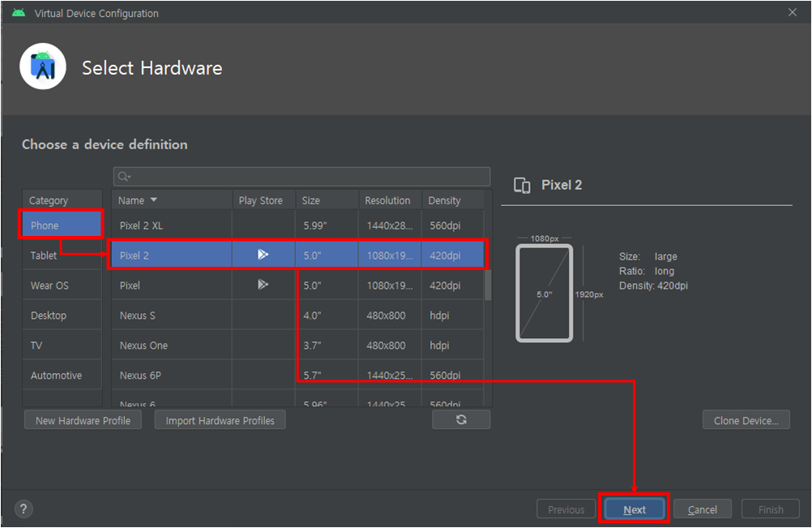Select the TV category
This screenshot has width=812, height=528.
(x=62, y=346)
